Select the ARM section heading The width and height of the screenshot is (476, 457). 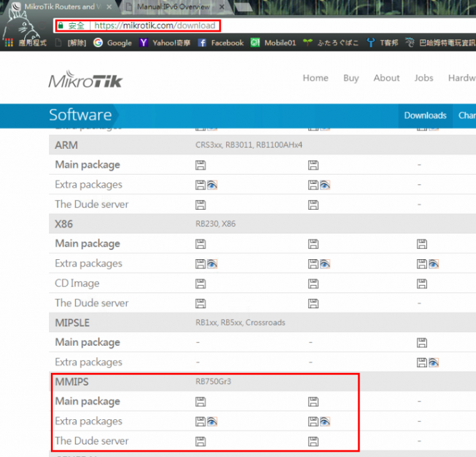66,145
